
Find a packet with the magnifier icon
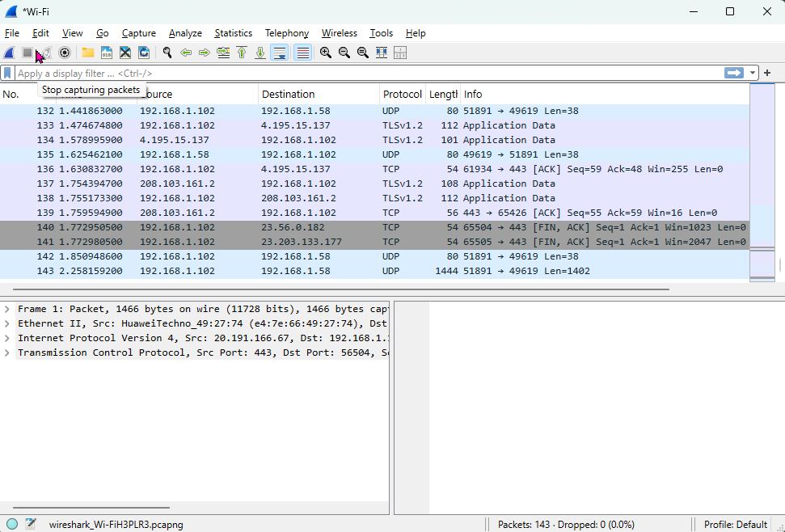[167, 53]
